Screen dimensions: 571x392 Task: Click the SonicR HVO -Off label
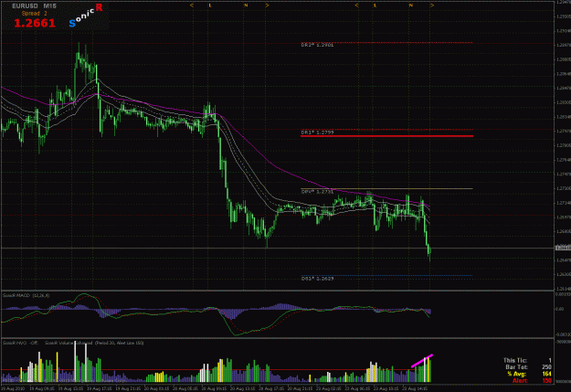tap(20, 343)
